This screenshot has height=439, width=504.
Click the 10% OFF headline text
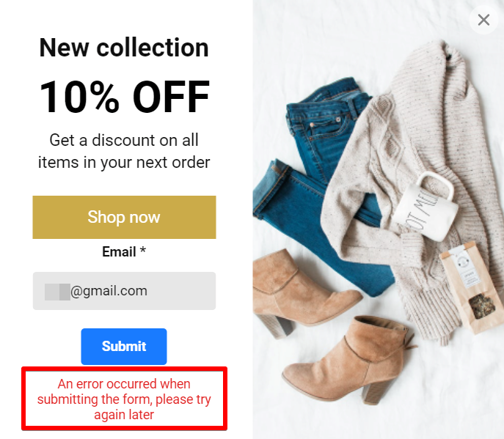124,97
